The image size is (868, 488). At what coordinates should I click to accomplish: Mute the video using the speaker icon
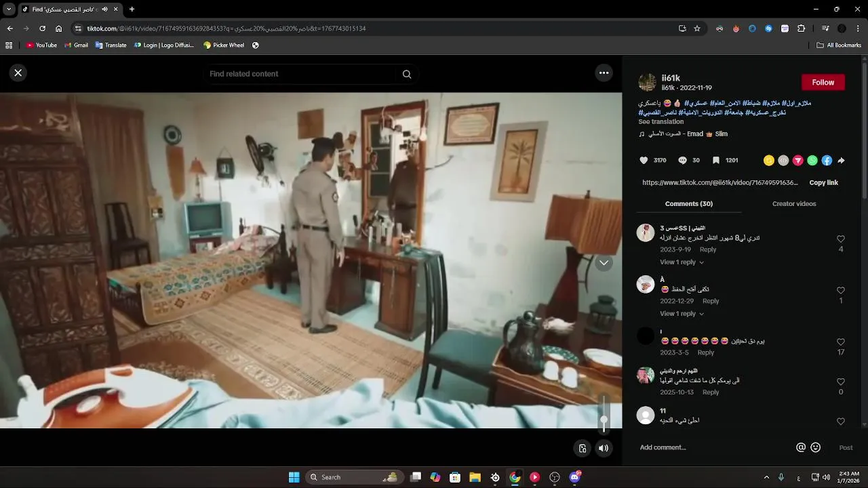pyautogui.click(x=604, y=448)
